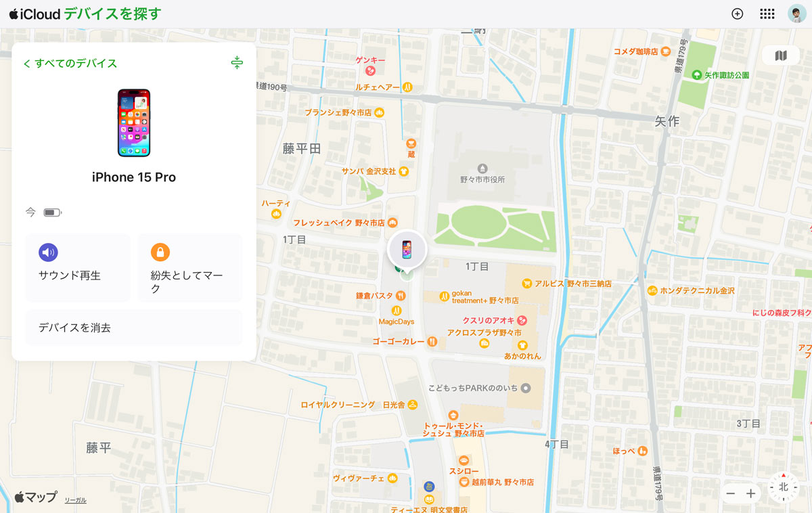Select the コメダ珈琲店 cafe marker

[x=666, y=51]
